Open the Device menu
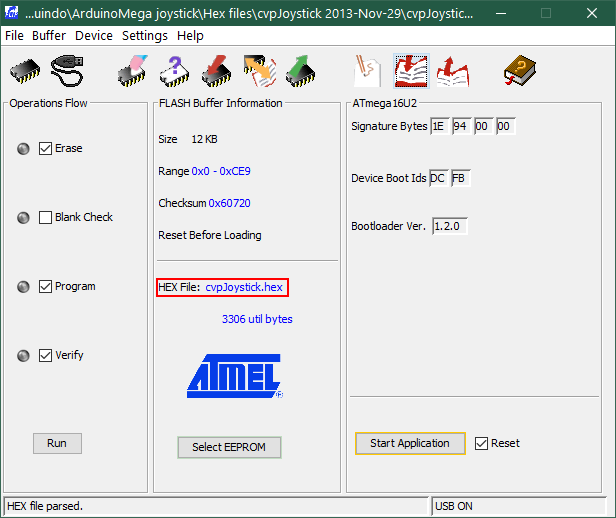The image size is (616, 518). [x=94, y=36]
